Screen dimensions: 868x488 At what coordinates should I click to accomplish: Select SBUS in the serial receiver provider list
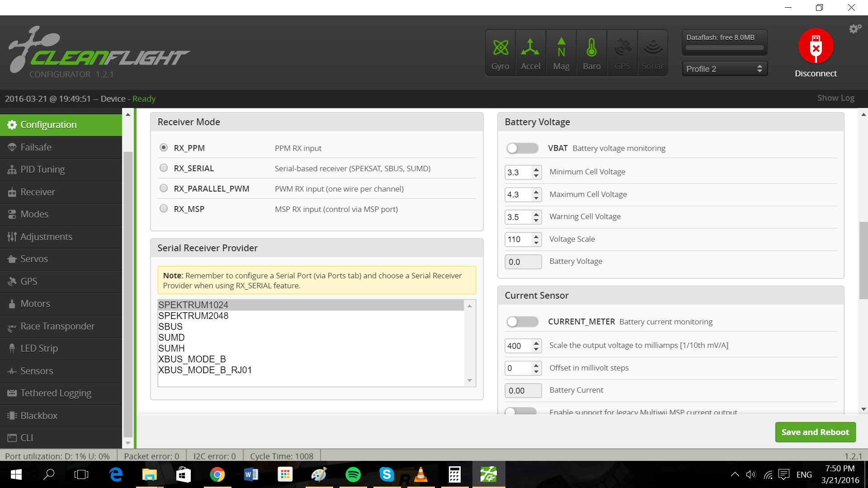pyautogui.click(x=170, y=327)
